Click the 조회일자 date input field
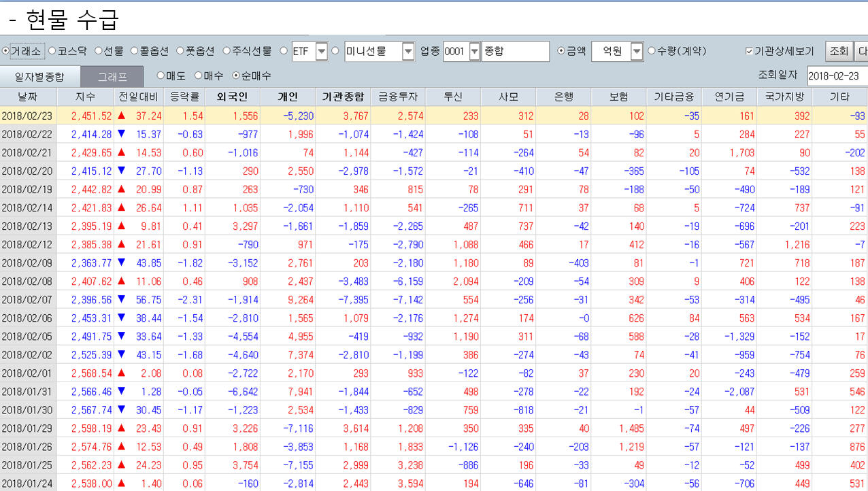The height and width of the screenshot is (491, 868). click(x=837, y=75)
